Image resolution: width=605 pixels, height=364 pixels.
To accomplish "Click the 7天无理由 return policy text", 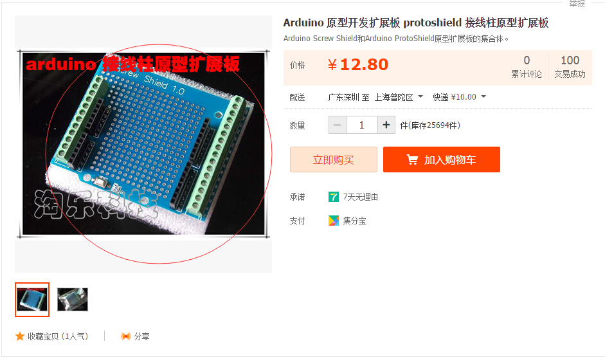I will click(361, 197).
